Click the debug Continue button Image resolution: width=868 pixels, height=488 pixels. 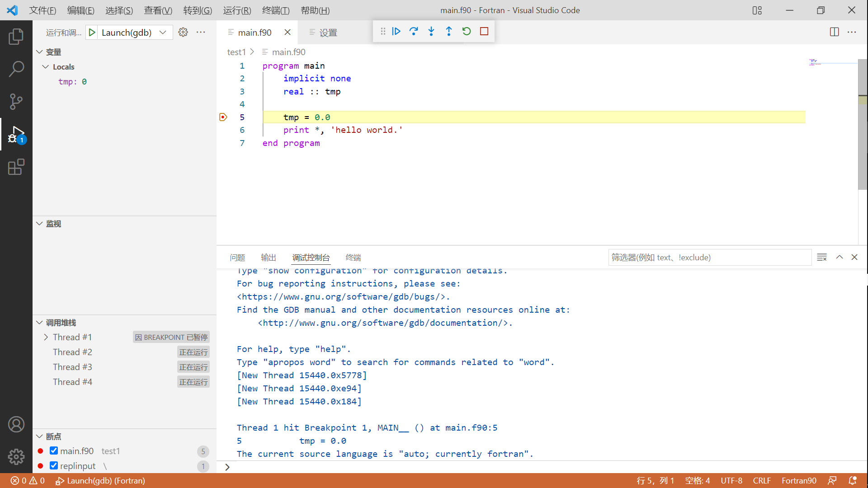click(x=396, y=31)
